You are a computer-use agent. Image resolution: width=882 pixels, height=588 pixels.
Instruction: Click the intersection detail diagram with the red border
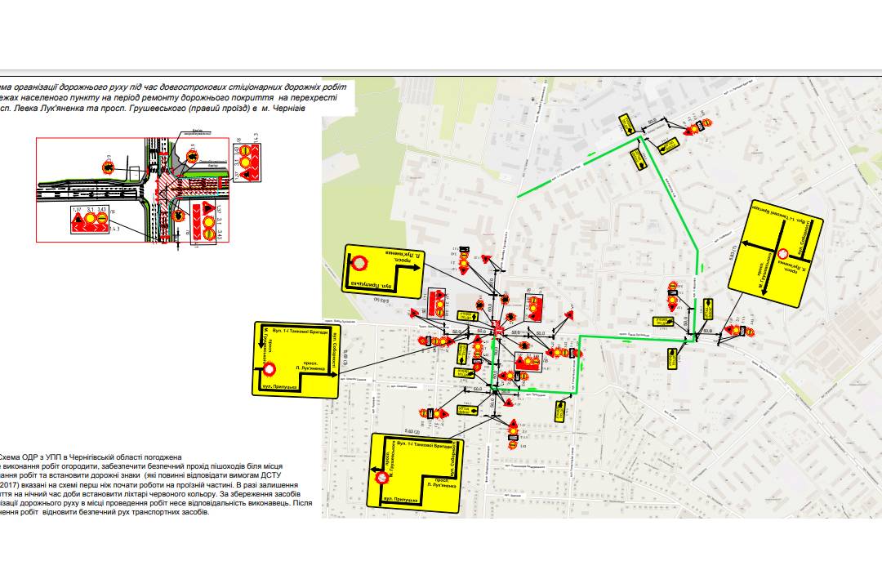133,190
